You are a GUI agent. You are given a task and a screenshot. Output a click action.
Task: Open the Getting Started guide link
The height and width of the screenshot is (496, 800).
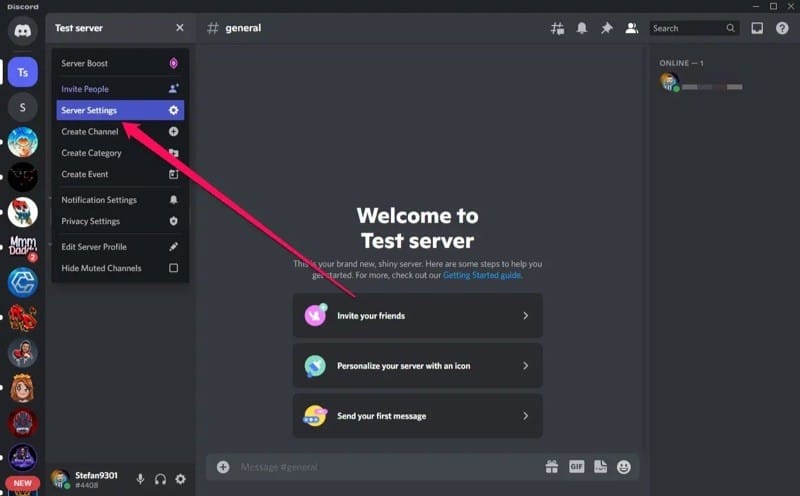pos(482,275)
